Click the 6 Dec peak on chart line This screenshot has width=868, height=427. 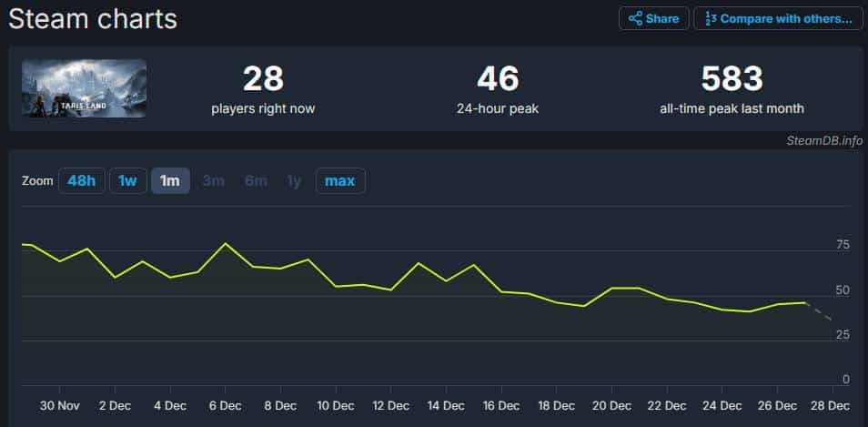226,244
